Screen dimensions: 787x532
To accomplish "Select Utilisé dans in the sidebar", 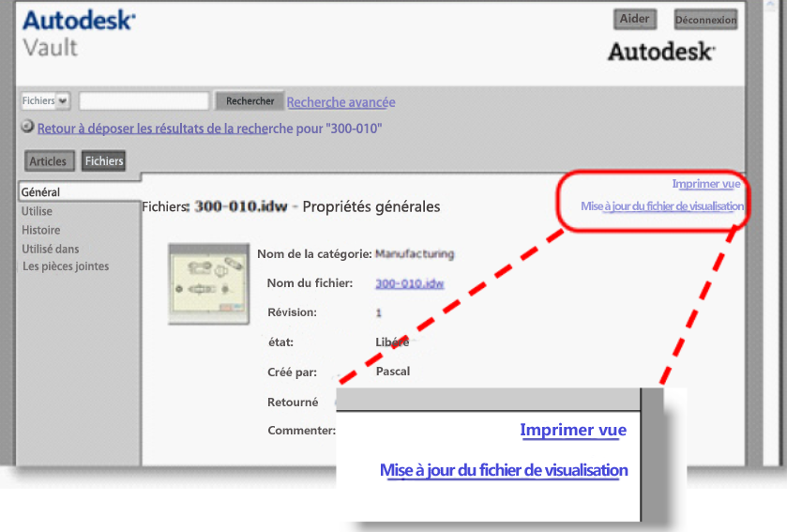I will (x=51, y=249).
